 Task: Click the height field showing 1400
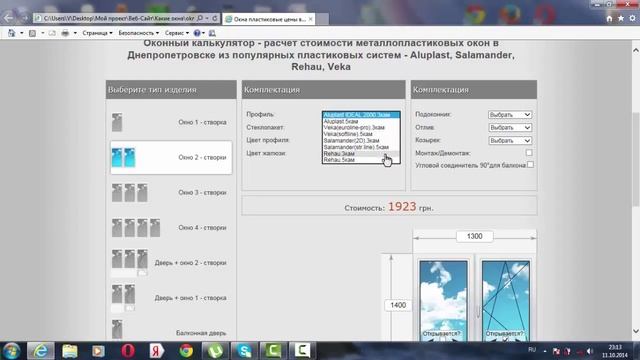coord(398,305)
